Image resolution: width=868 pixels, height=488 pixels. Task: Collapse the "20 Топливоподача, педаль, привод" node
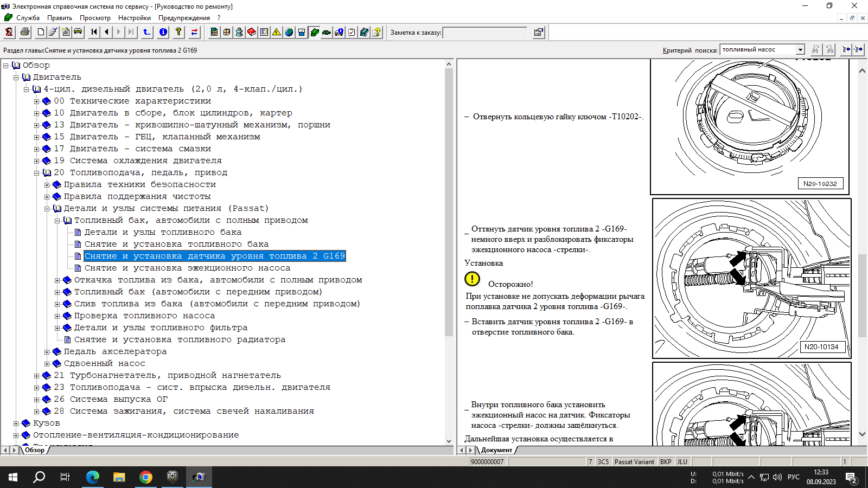[37, 173]
